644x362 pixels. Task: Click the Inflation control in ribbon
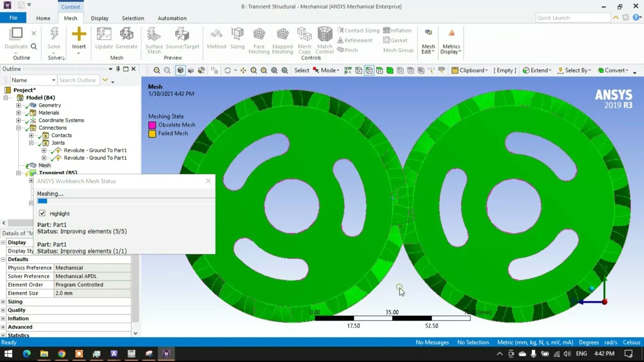click(397, 30)
